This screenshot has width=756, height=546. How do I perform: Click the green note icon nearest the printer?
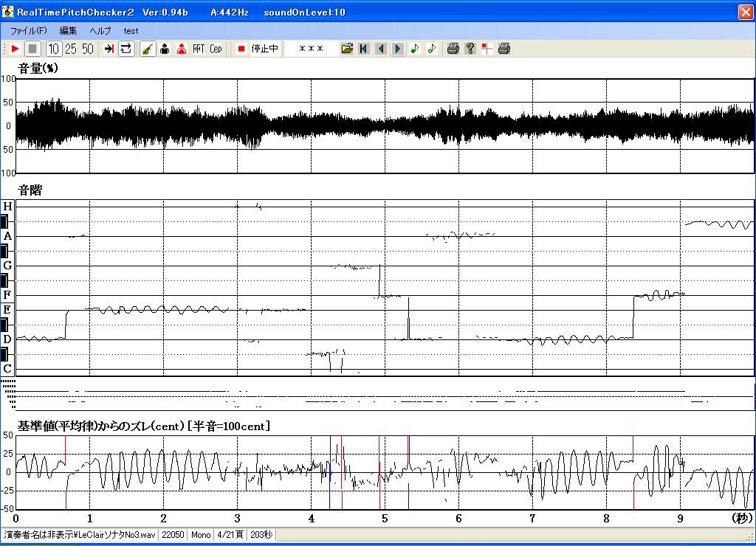coord(431,49)
